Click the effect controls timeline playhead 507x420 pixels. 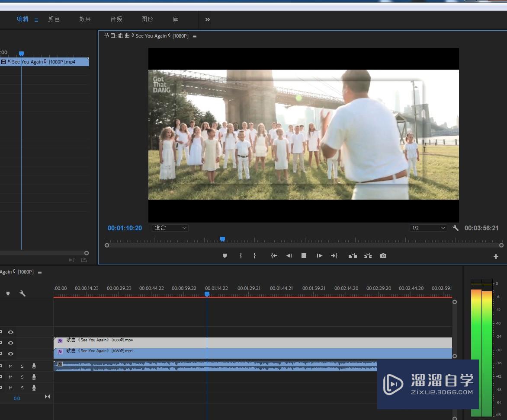(21, 54)
